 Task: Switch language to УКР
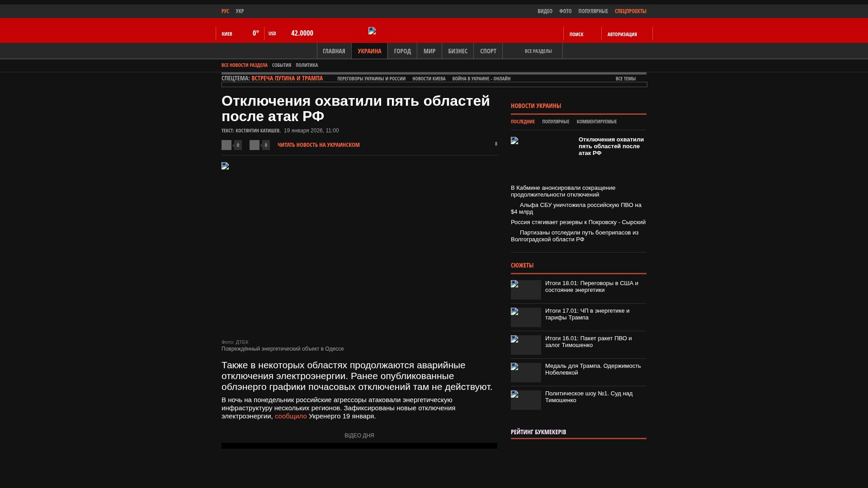pyautogui.click(x=240, y=11)
